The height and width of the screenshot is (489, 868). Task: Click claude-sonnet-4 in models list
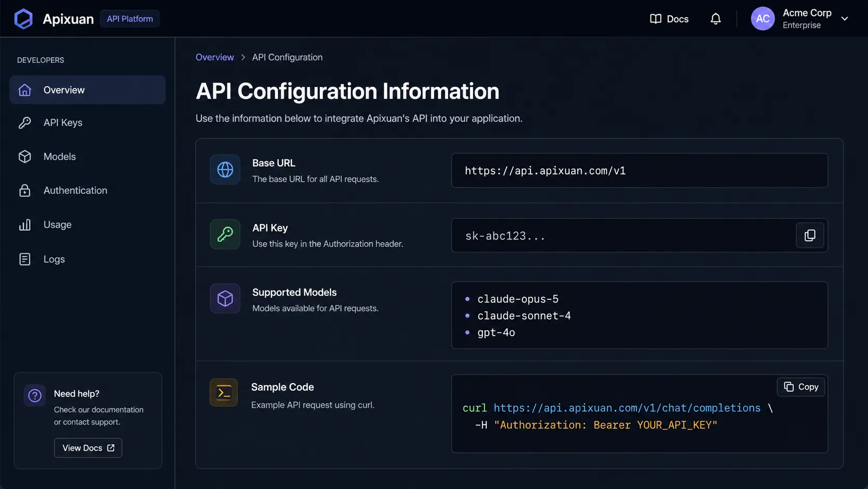pos(524,315)
